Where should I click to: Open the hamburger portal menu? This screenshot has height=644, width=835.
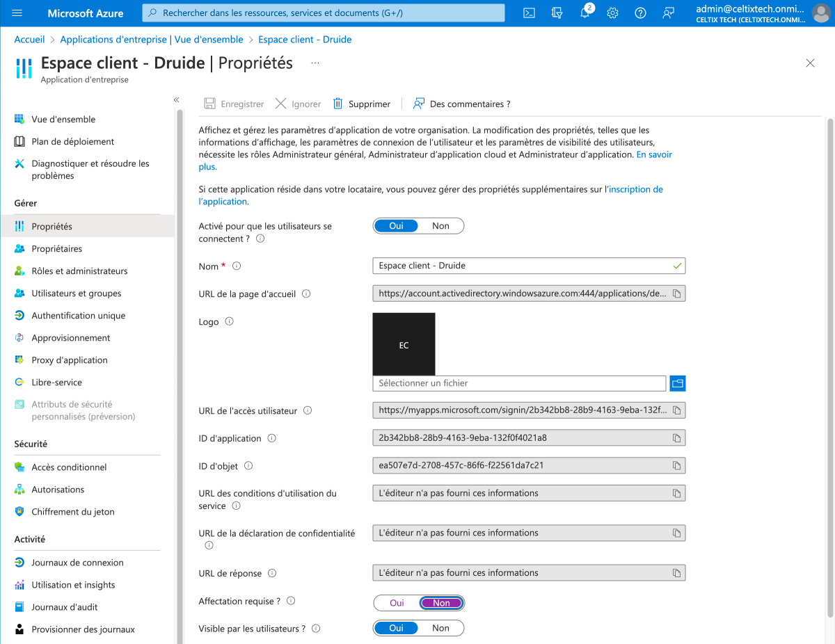(17, 13)
